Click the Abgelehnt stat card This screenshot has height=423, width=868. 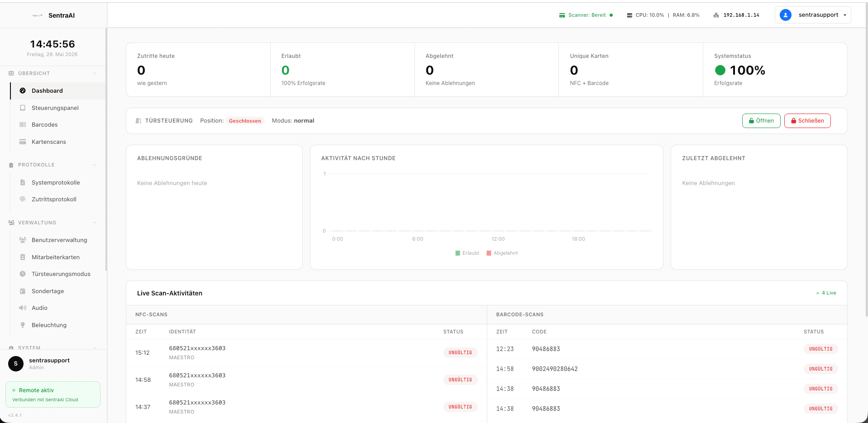pos(486,70)
